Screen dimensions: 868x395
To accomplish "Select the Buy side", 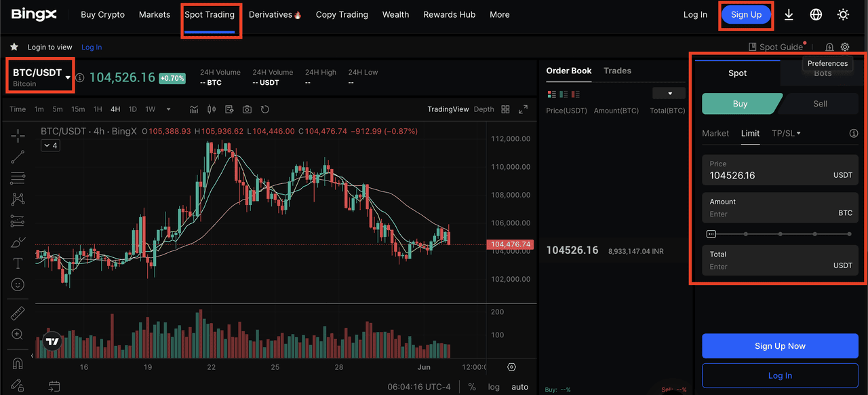I will (x=741, y=104).
